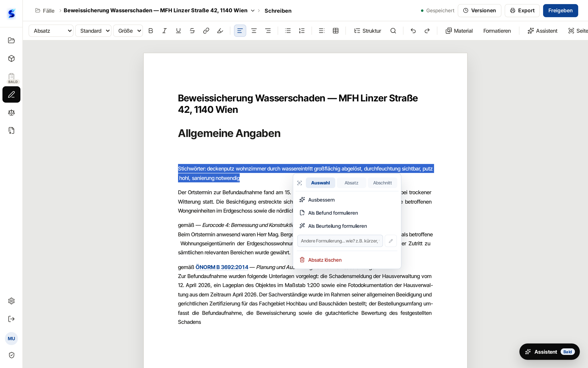Select the Auswahl tab in popup
Screen dimensions: 588x368
click(x=320, y=183)
